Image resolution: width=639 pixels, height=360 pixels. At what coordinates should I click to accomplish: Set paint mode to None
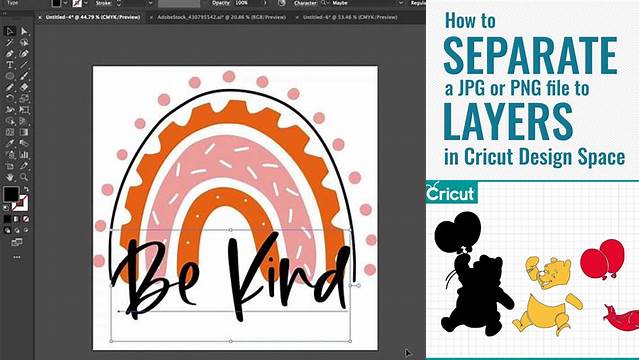point(26,219)
